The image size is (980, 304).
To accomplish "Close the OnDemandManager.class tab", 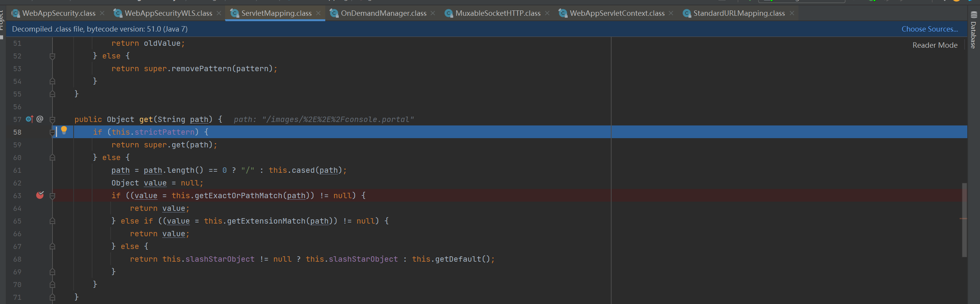I will click(433, 13).
